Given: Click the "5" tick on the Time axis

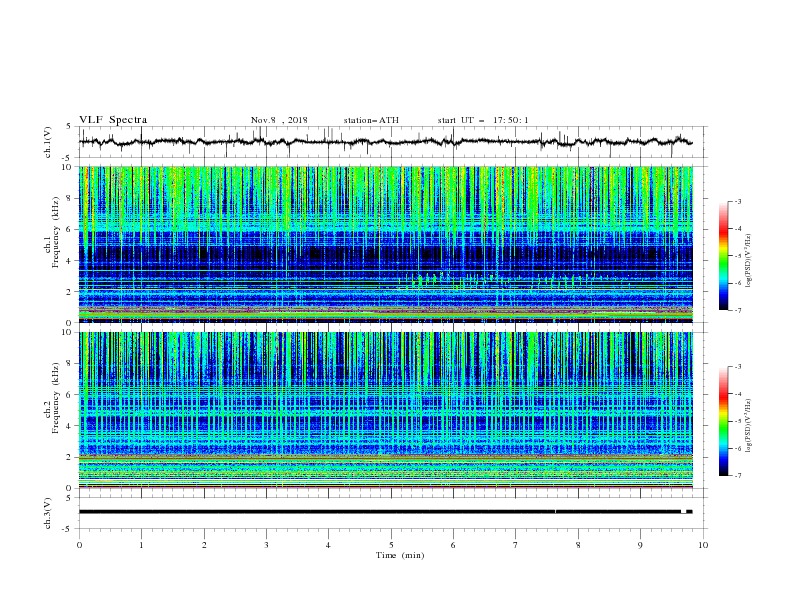Looking at the screenshot, I should (391, 545).
